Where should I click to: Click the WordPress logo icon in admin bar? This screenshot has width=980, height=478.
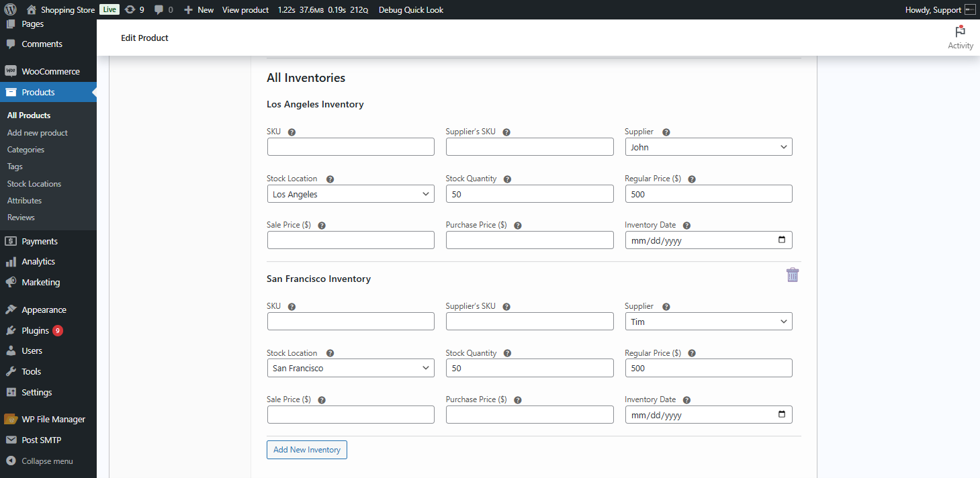click(10, 9)
